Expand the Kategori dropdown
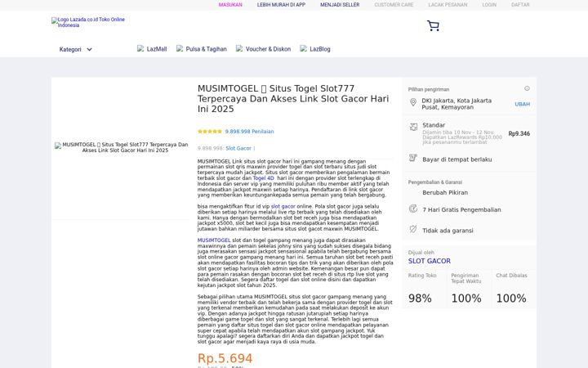This screenshot has width=588, height=368. point(75,49)
